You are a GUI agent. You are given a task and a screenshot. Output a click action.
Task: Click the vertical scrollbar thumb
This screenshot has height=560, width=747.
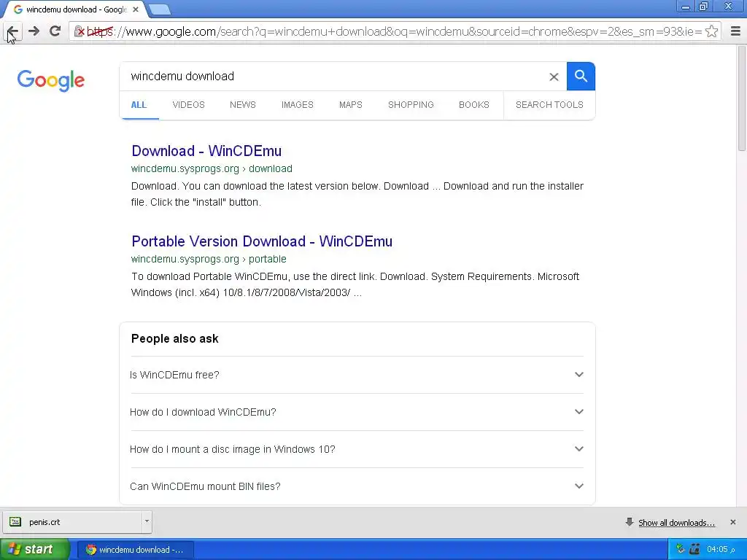coord(742,98)
